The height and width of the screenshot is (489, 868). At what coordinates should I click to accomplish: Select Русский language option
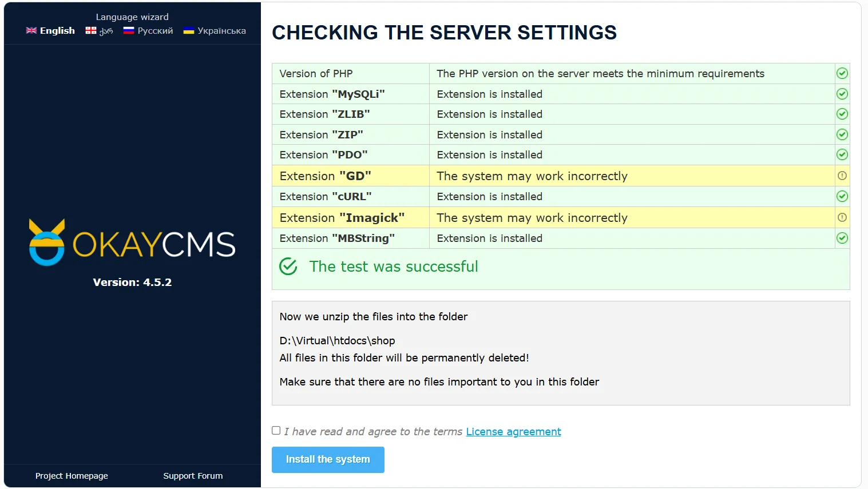coord(148,30)
